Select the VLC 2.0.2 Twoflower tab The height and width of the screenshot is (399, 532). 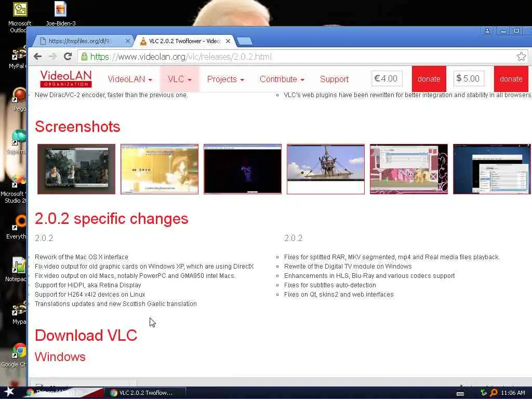coord(185,41)
